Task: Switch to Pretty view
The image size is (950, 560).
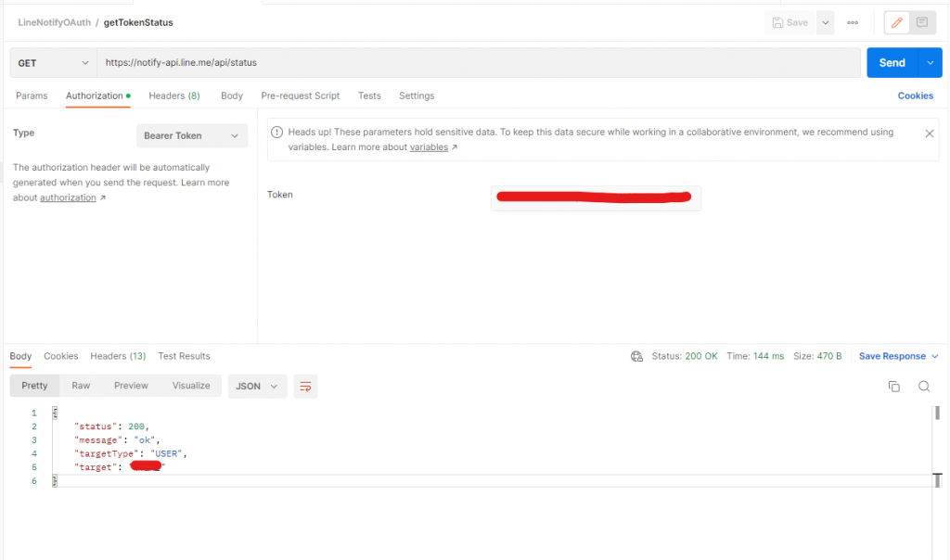Action: click(34, 386)
